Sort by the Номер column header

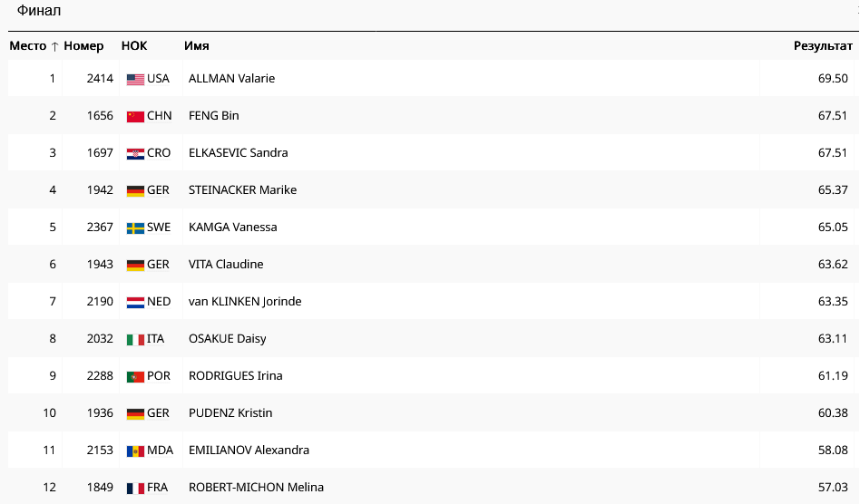[x=83, y=46]
